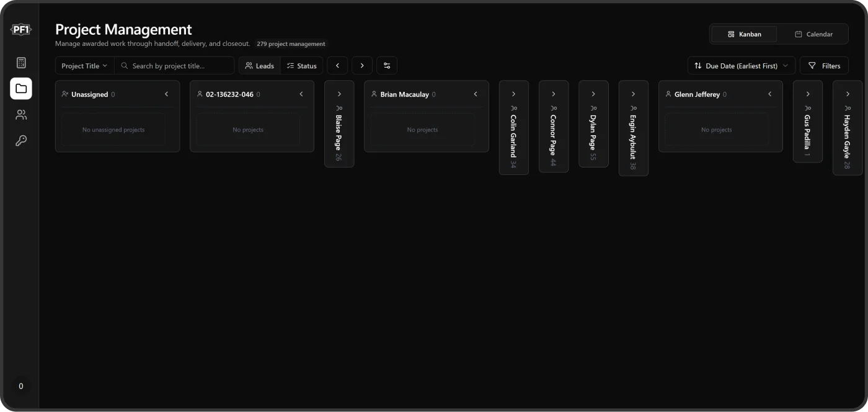
Task: Click the 02-136232-046 column title
Action: (x=229, y=94)
